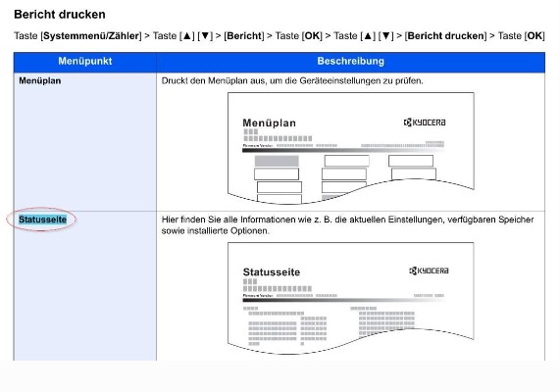
Task: Click the up arrow symbol before [Bericht drucken]
Action: (368, 36)
